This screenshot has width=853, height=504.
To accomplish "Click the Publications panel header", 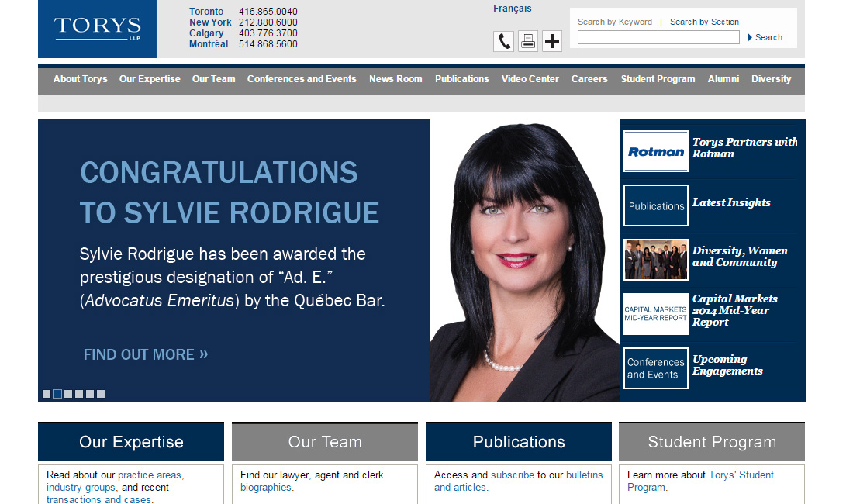I will click(x=519, y=441).
